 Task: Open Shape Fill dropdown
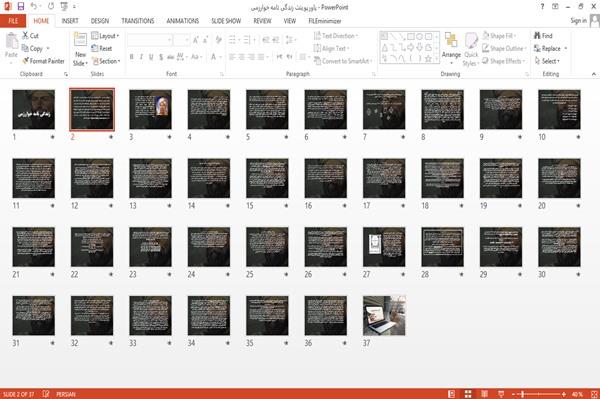[499, 36]
